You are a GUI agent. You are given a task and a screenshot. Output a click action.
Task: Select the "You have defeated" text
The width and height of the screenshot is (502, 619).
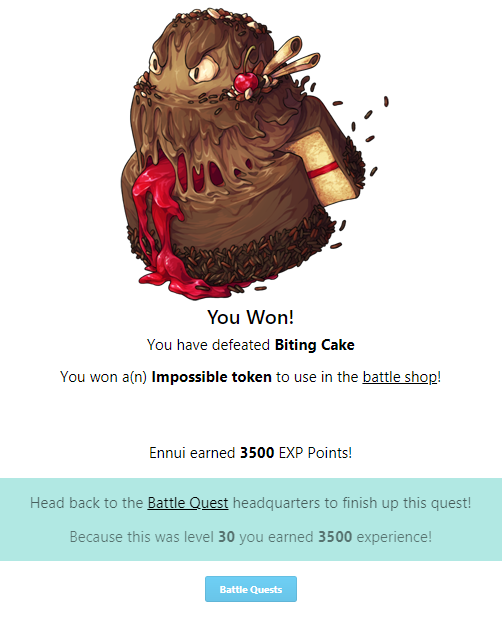(208, 345)
